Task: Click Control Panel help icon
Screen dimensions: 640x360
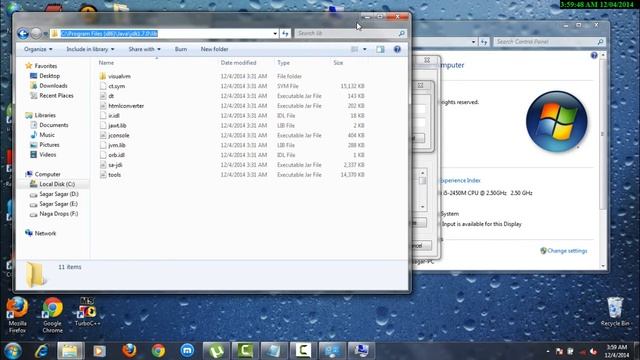Action: tap(594, 55)
